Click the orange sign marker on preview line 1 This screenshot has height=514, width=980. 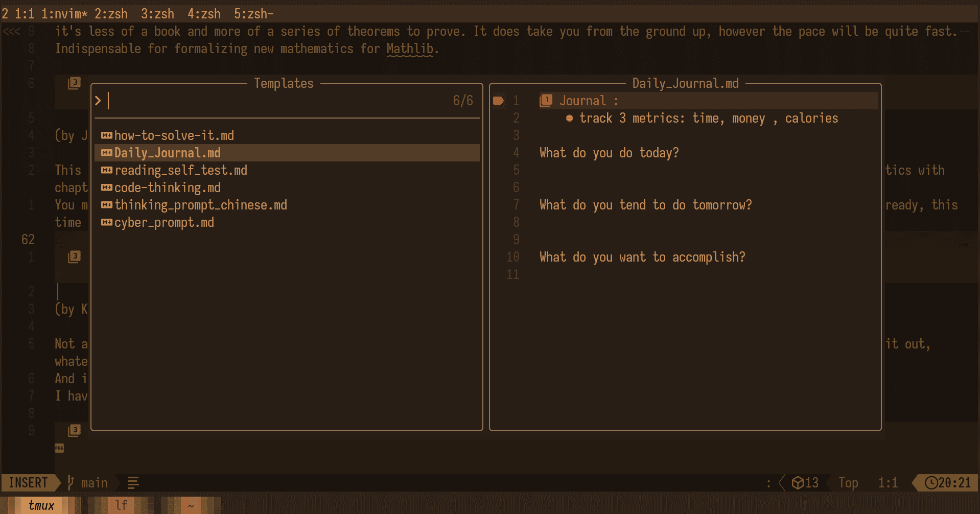click(x=498, y=101)
